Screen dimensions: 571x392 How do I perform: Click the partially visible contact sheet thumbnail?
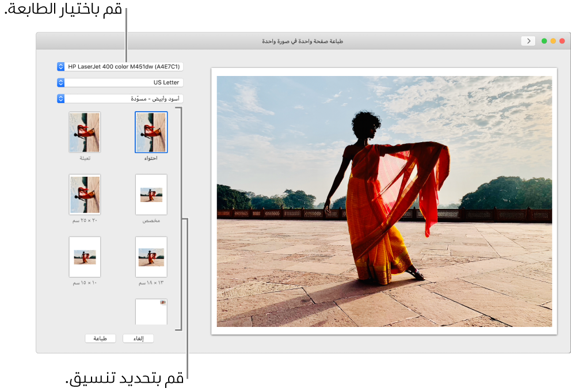pyautogui.click(x=151, y=311)
